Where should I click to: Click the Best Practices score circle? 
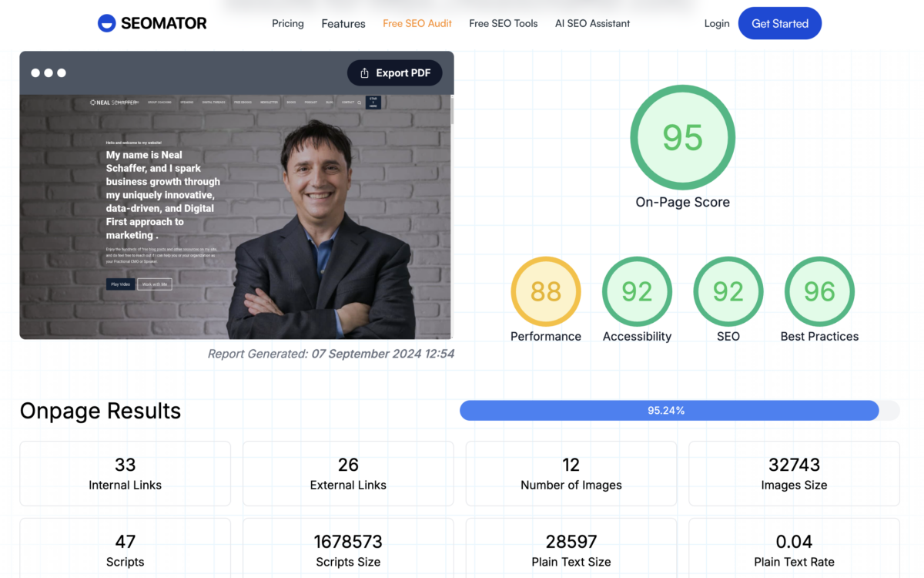[x=819, y=291]
